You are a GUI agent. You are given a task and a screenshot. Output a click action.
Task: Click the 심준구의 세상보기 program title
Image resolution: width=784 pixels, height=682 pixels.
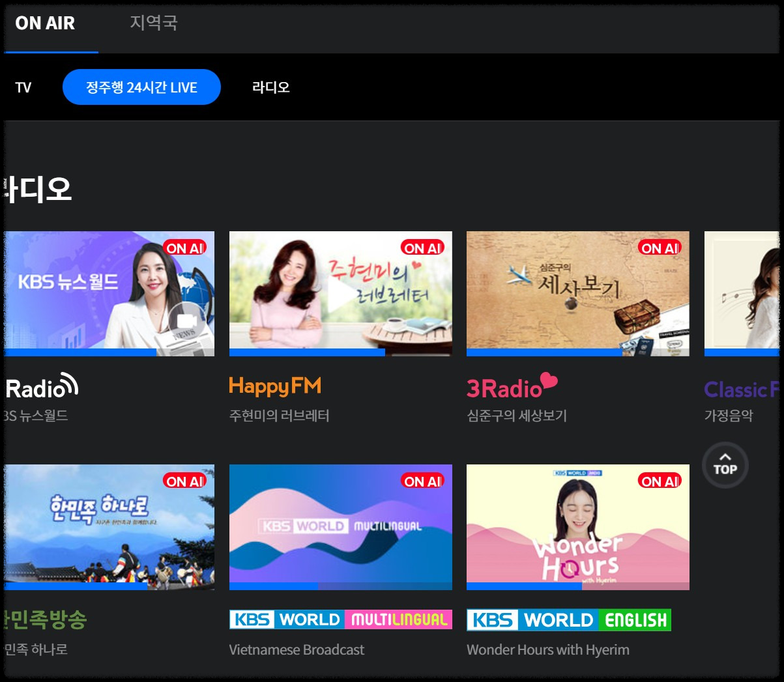(517, 415)
